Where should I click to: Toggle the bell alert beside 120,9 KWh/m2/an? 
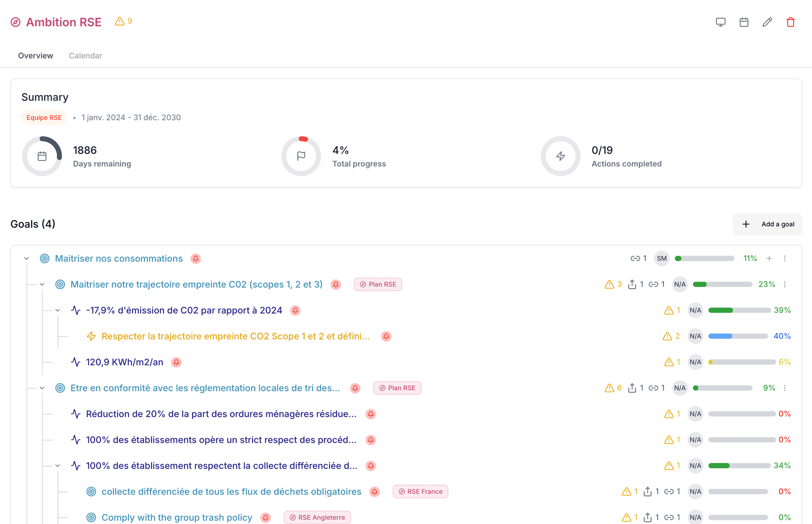(x=176, y=362)
